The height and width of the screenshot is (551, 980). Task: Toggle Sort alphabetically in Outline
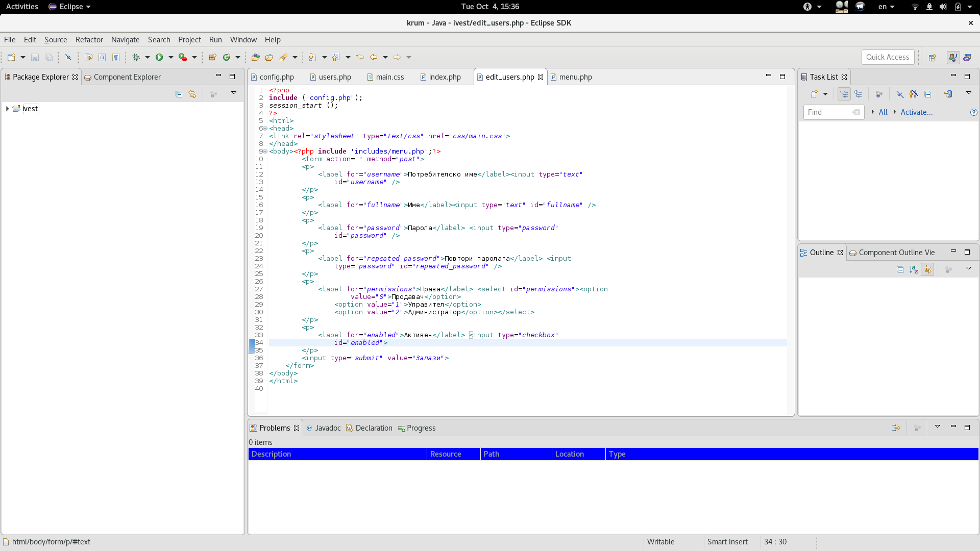(x=914, y=269)
